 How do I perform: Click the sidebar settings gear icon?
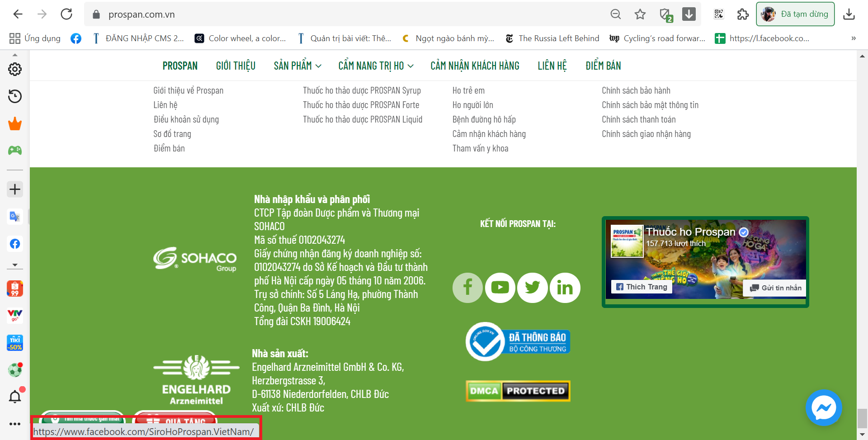[x=15, y=69]
